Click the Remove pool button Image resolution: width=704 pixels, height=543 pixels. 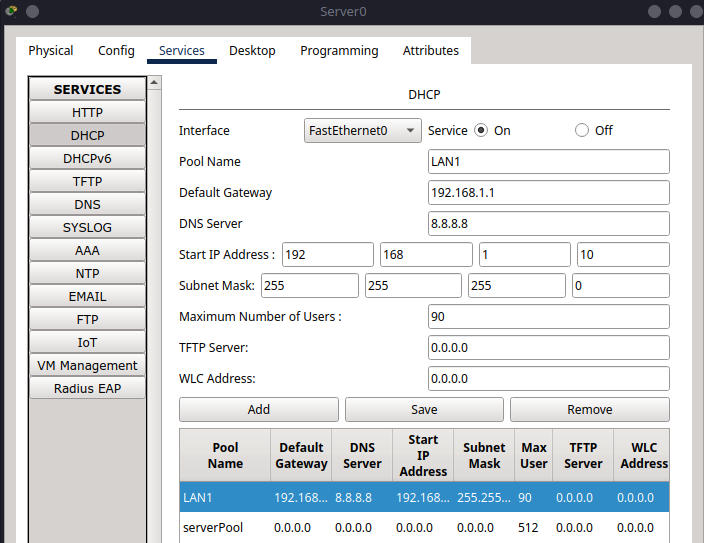[x=589, y=409]
